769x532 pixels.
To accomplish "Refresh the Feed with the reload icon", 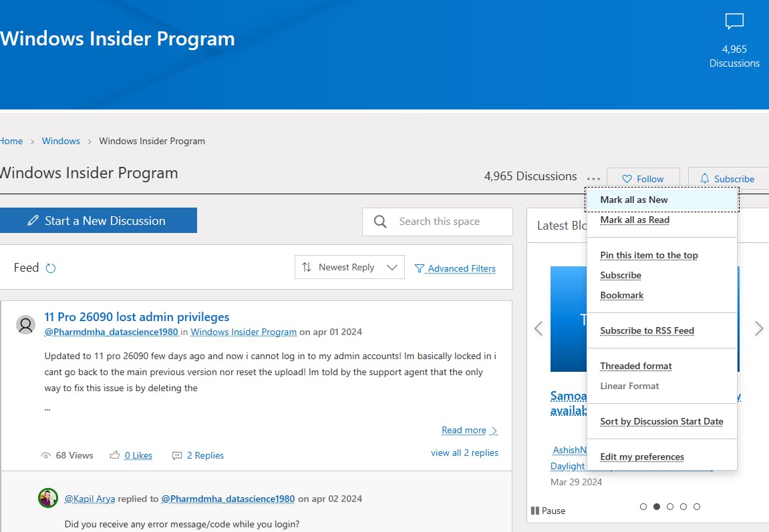I will tap(51, 268).
